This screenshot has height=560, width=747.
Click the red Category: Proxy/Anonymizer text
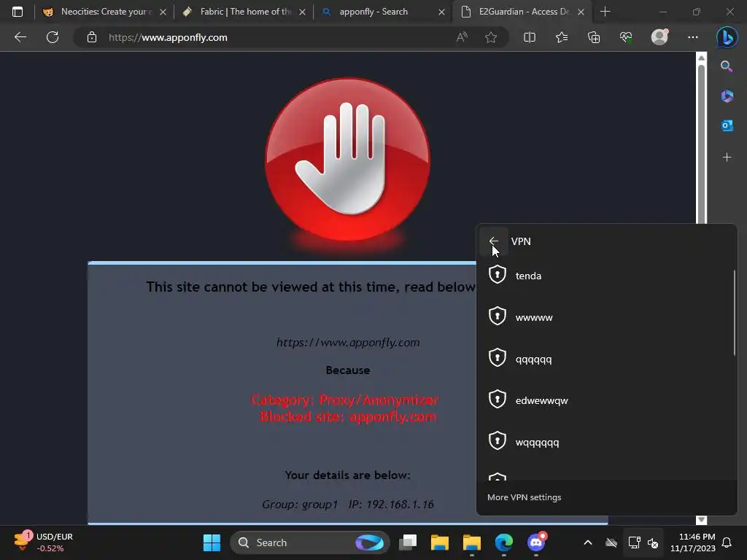(344, 400)
